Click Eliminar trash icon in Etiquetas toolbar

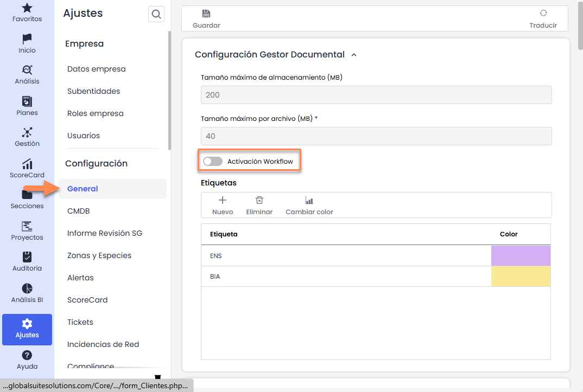(259, 201)
